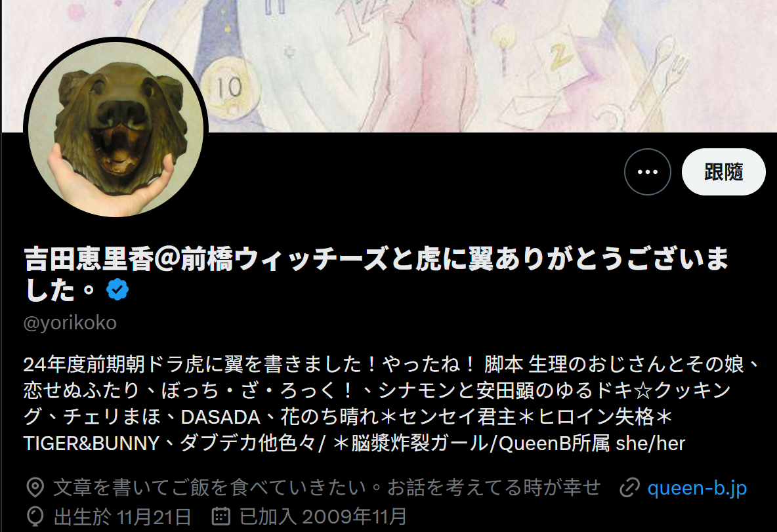This screenshot has width=777, height=532.
Task: Click the joined date 已加入 2009年11月
Action: [x=323, y=517]
